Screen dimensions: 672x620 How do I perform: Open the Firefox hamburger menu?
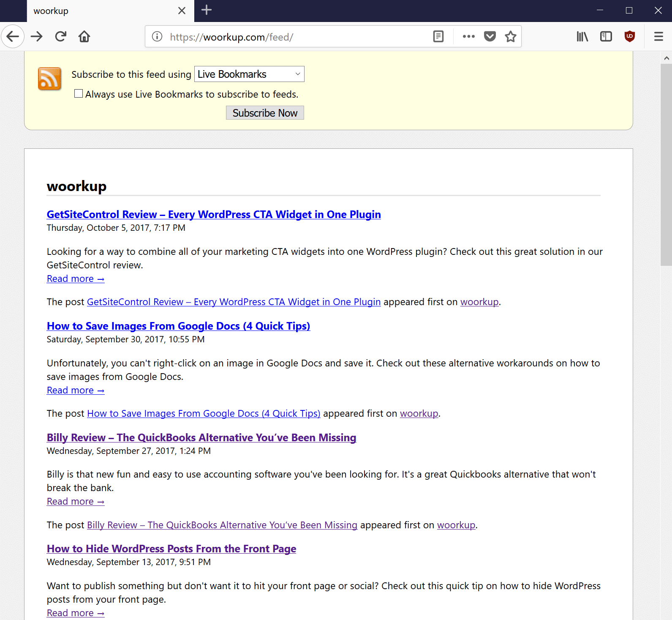point(658,37)
